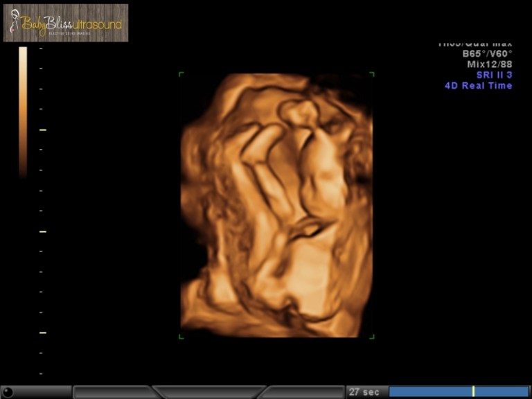The height and width of the screenshot is (399, 532).
Task: Click the top-left green ROI corner bracket
Action: pos(181,73)
